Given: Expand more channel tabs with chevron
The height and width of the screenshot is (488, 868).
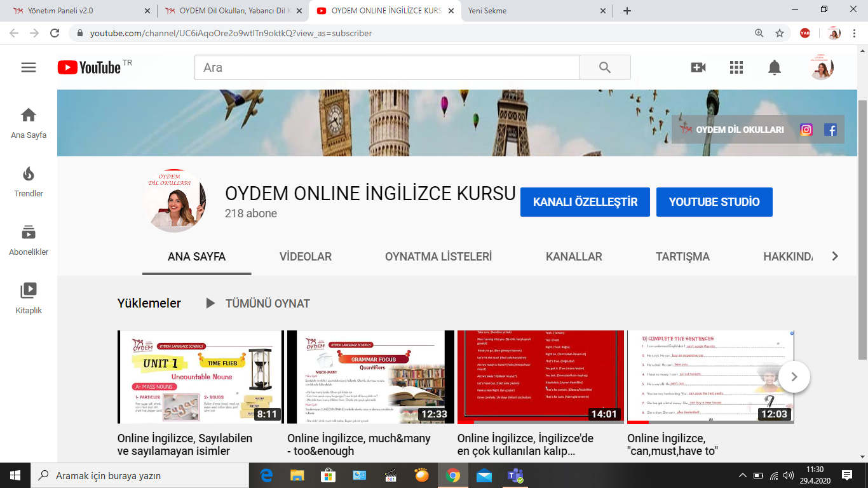Looking at the screenshot, I should pyautogui.click(x=835, y=257).
